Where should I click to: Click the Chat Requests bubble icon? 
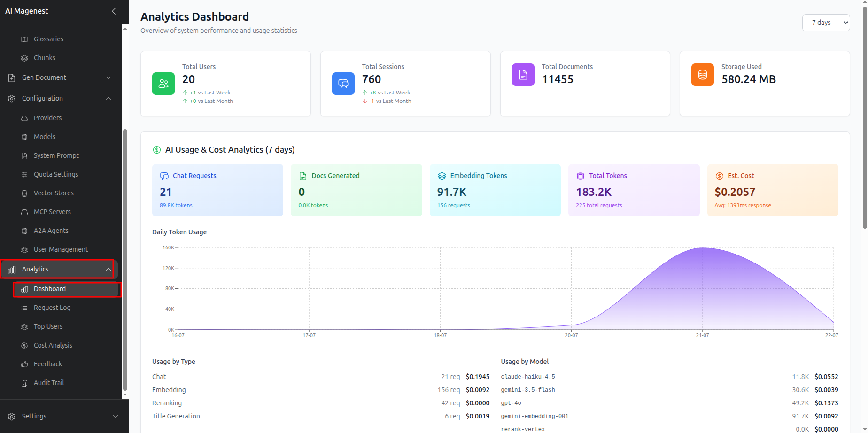(164, 176)
